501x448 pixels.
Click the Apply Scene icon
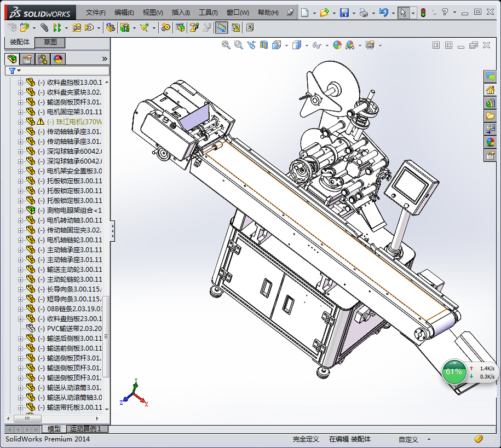tap(350, 45)
